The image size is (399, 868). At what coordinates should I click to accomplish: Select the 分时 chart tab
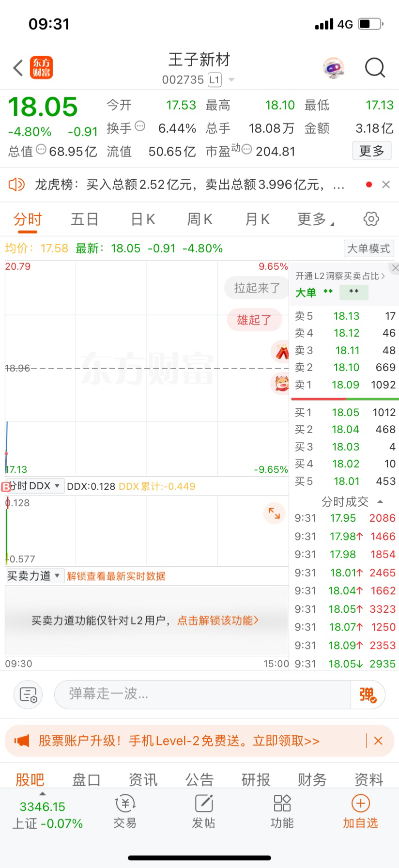[28, 219]
